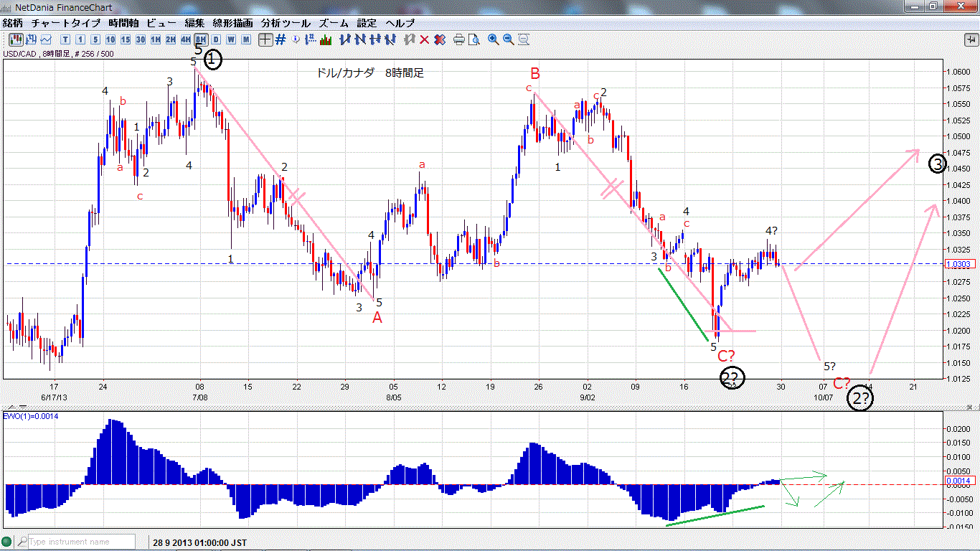Select the 2H timeframe button
The width and height of the screenshot is (980, 551).
[x=171, y=39]
